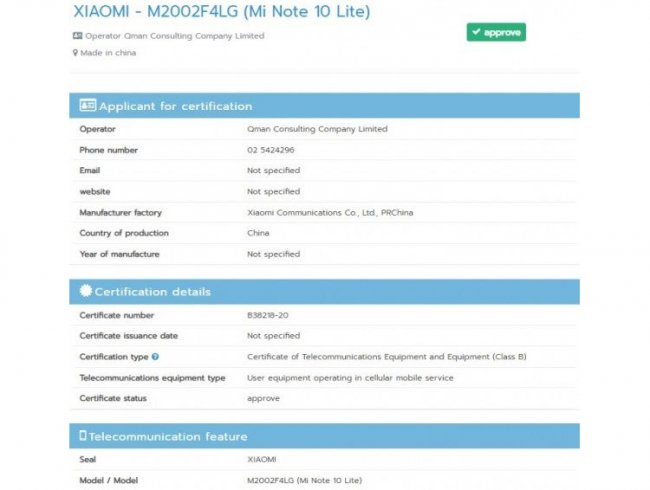This screenshot has height=490, width=650.
Task: Click the Certificate status approve value
Action: (x=263, y=398)
